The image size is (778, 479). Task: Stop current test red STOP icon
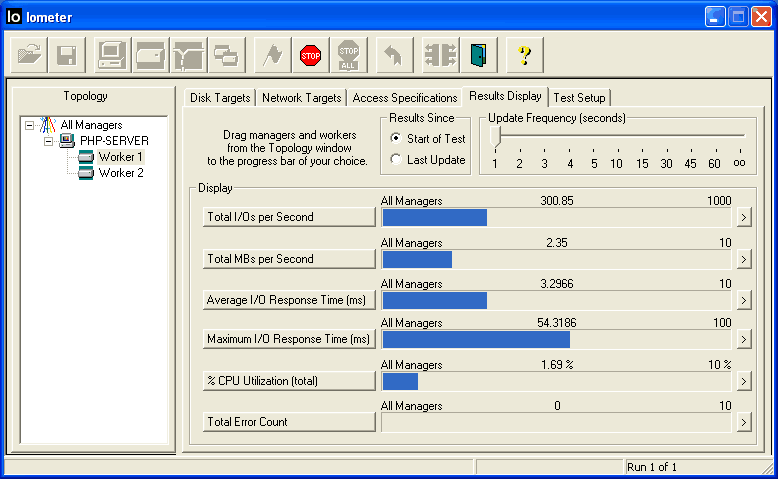click(311, 55)
